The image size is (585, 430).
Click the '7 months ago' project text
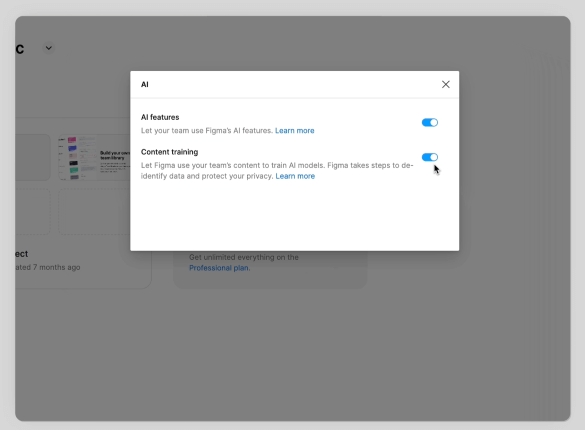[56, 267]
